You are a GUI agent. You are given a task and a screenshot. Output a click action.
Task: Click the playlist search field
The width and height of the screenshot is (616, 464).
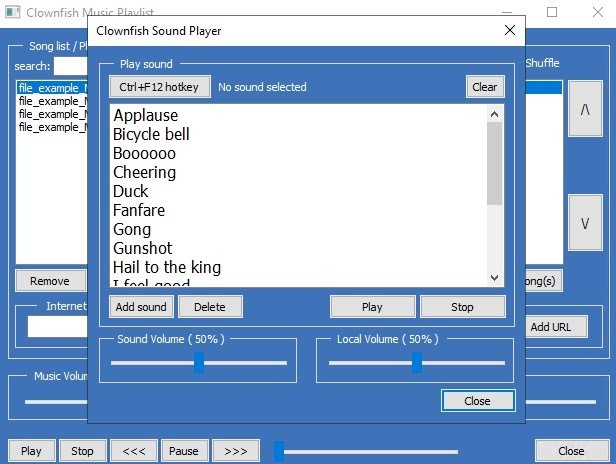tap(71, 66)
